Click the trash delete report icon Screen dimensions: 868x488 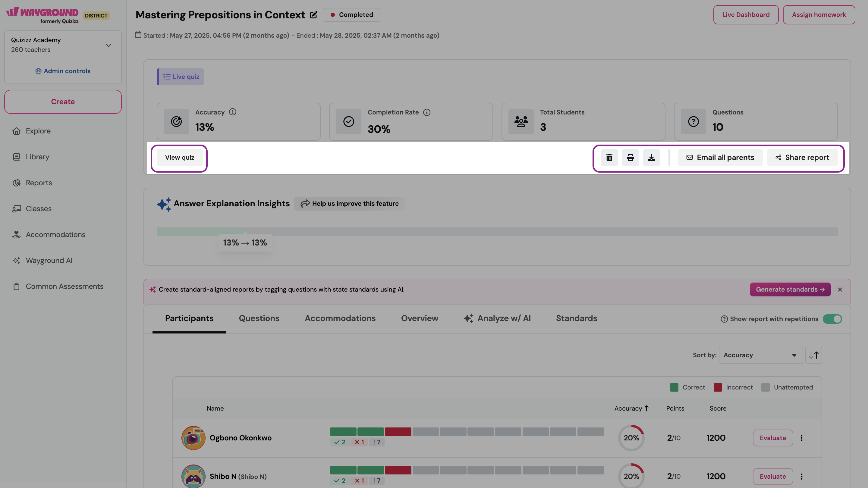coord(609,158)
